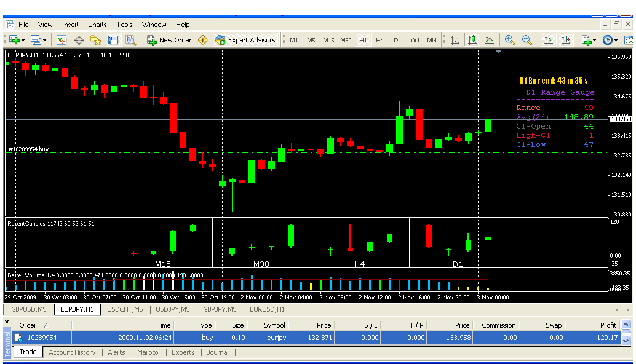Expand the profiles dropdown arrow
Viewport: 636px width, 364px height.
coord(45,41)
